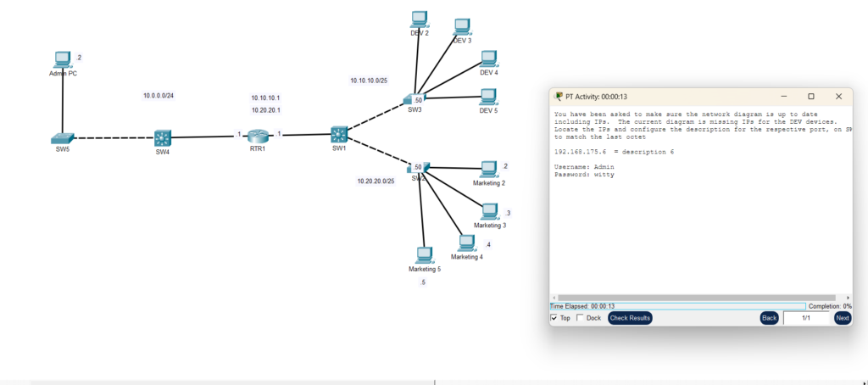Viewport: 868px width, 385px height.
Task: Go to the Next instruction page
Action: 842,318
